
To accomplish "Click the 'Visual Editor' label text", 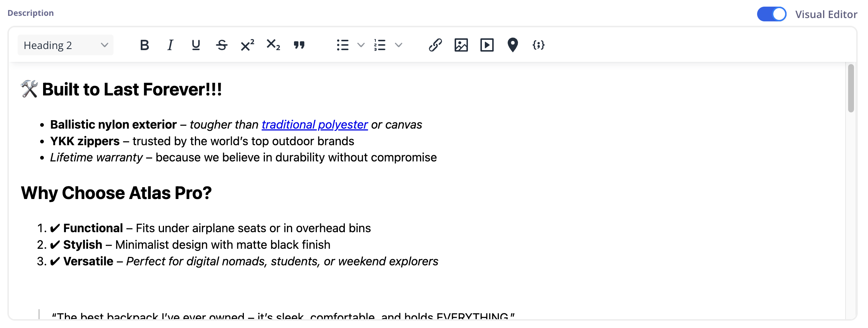I will (x=826, y=14).
